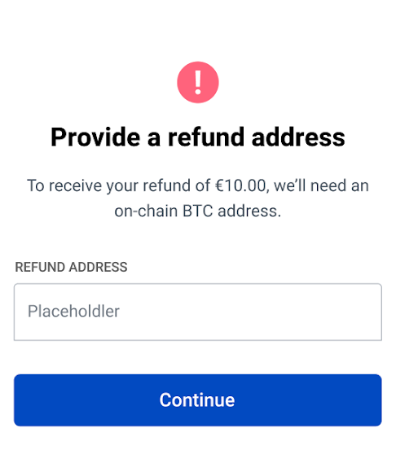Hit the blue Continue button
The width and height of the screenshot is (394, 472).
198,400
